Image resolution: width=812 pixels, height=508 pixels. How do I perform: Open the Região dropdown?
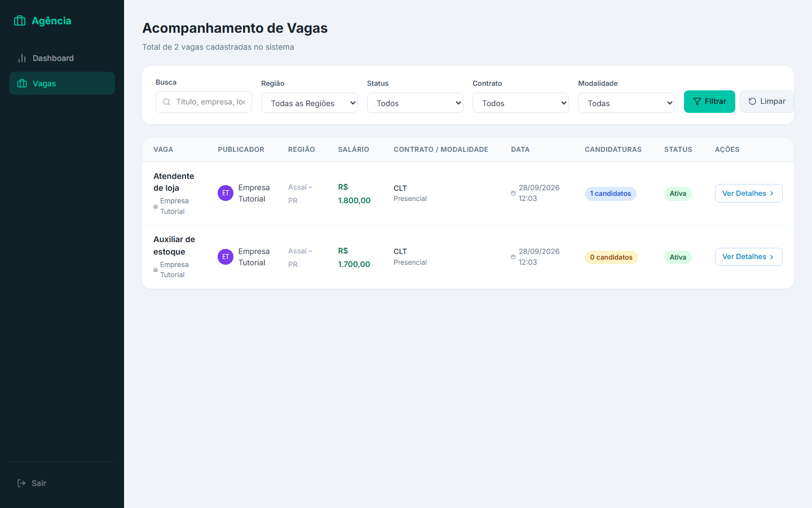[x=310, y=103]
